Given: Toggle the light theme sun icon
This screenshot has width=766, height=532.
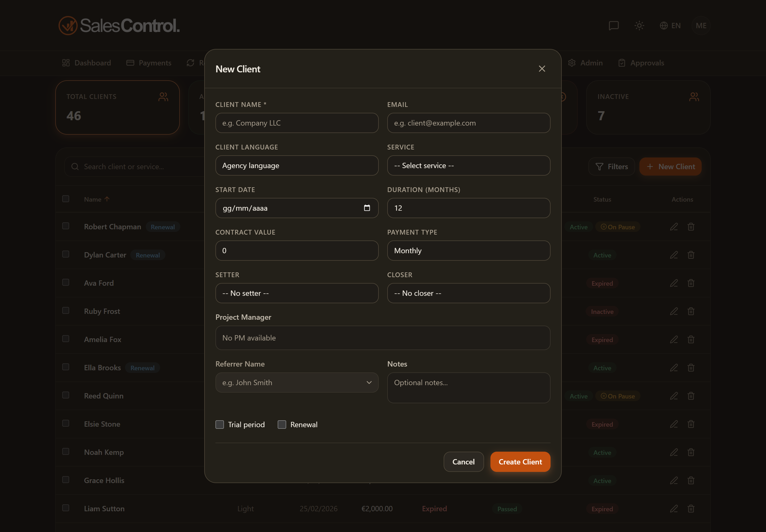Looking at the screenshot, I should pyautogui.click(x=639, y=26).
